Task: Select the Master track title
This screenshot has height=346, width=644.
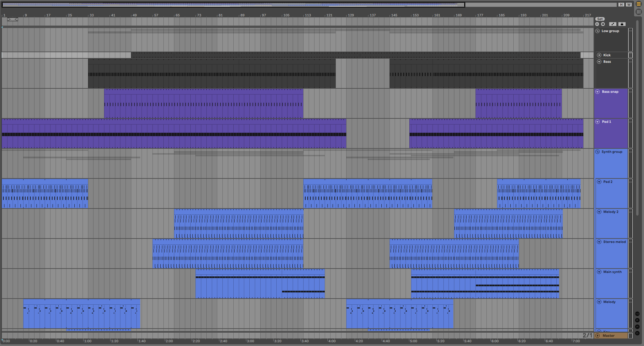Action: [609, 336]
